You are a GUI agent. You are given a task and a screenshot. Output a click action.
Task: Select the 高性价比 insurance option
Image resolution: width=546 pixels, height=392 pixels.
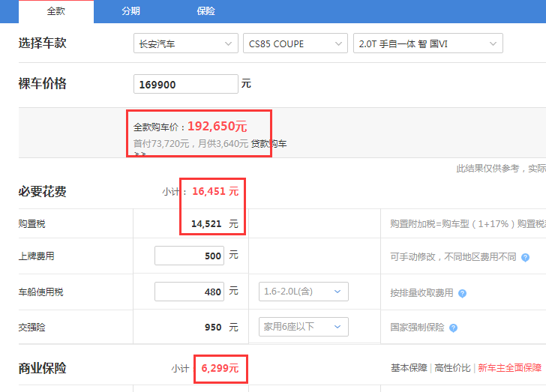452,368
